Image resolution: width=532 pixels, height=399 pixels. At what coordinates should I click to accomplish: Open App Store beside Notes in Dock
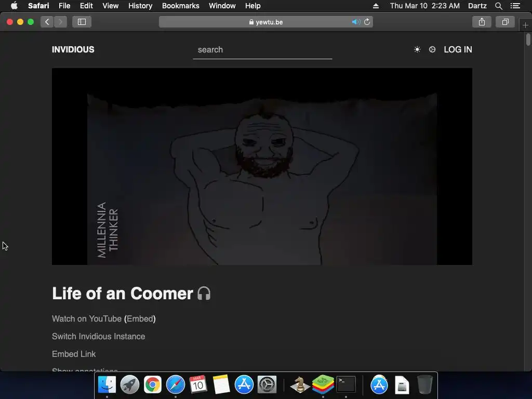pyautogui.click(x=244, y=384)
